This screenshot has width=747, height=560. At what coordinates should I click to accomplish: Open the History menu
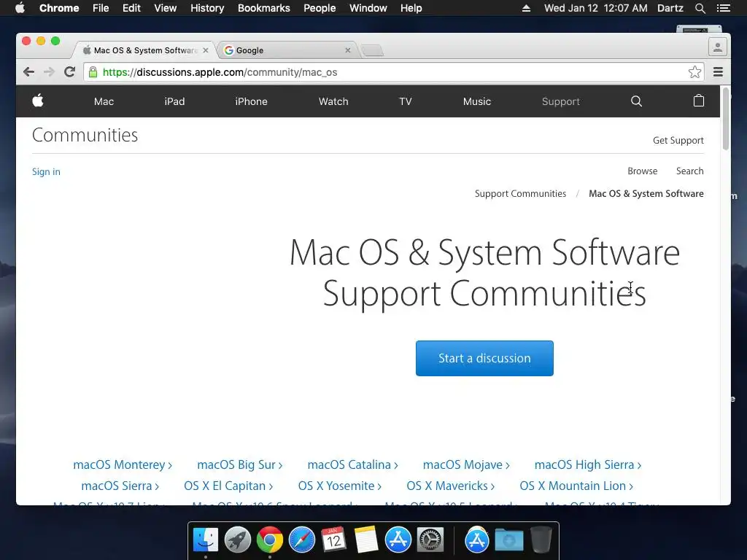click(x=207, y=8)
